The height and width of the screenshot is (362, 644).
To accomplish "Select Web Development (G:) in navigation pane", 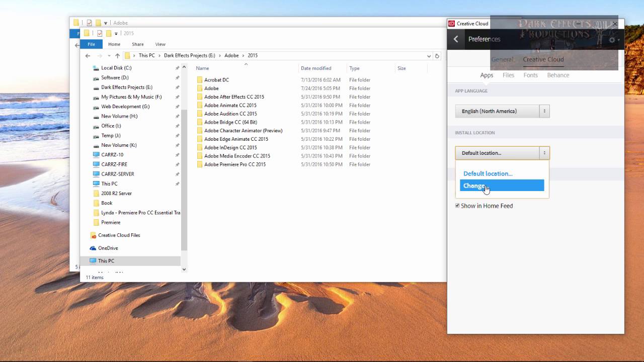I will [125, 107].
